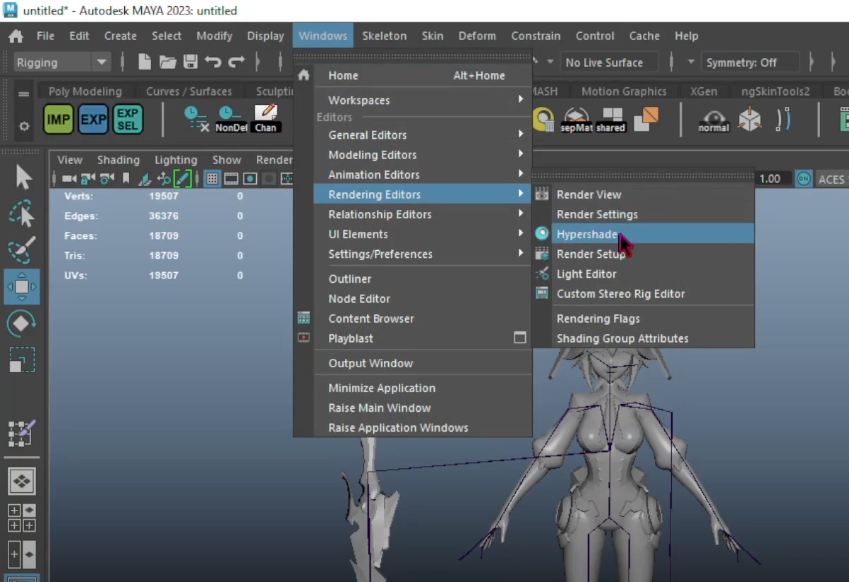Click the EXP SEL export selection icon
This screenshot has width=849, height=582.
click(x=128, y=119)
